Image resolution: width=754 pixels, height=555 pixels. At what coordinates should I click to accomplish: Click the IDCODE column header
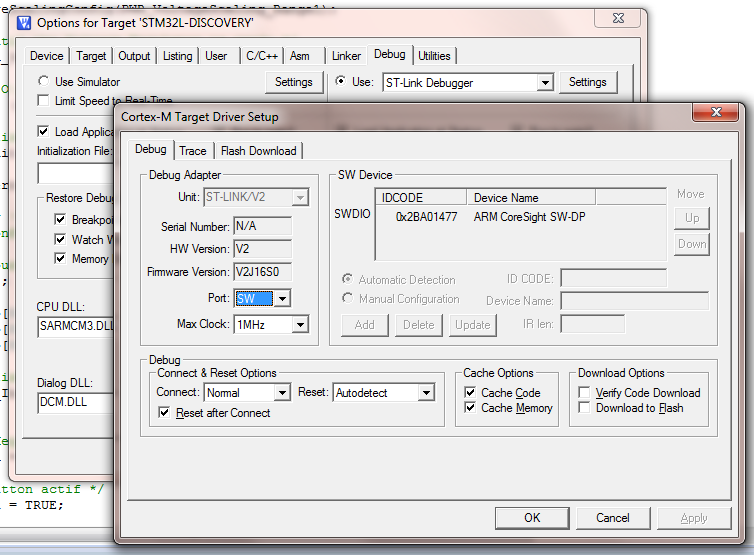coord(421,197)
